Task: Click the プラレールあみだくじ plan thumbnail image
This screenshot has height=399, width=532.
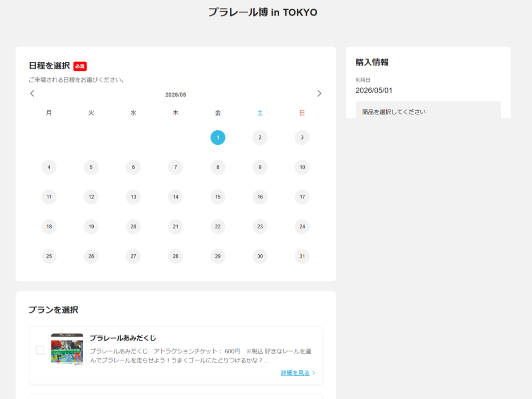Action: [67, 349]
